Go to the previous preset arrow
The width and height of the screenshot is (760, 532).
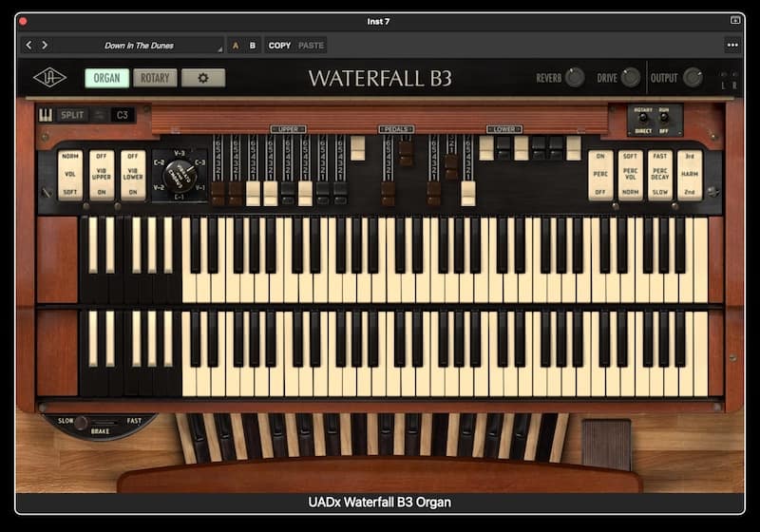[x=29, y=45]
